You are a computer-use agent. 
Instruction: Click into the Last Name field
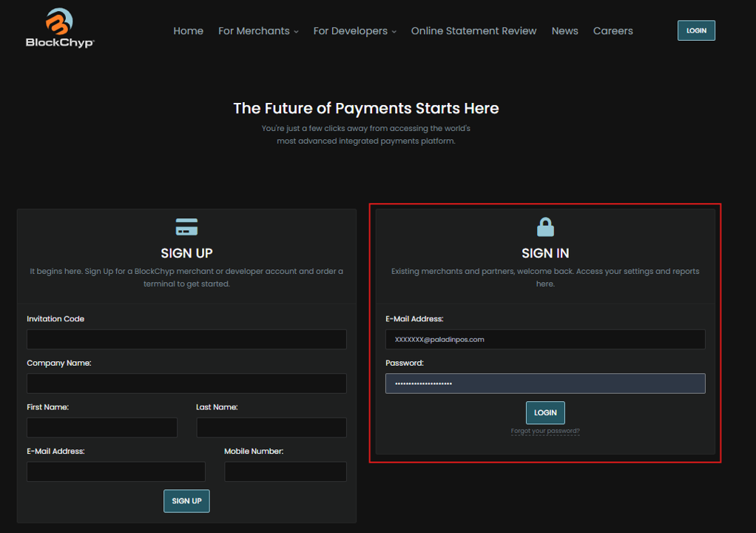tap(271, 427)
